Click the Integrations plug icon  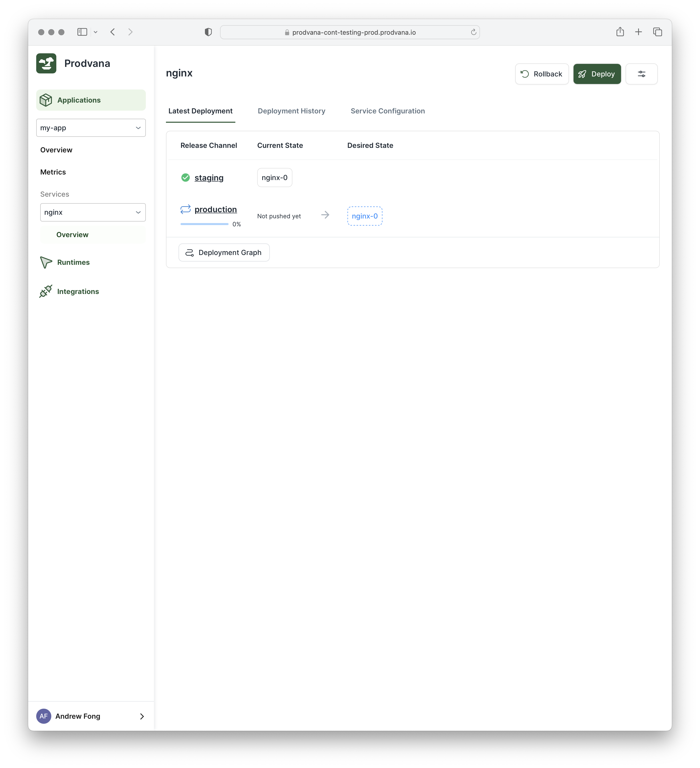[x=46, y=291]
